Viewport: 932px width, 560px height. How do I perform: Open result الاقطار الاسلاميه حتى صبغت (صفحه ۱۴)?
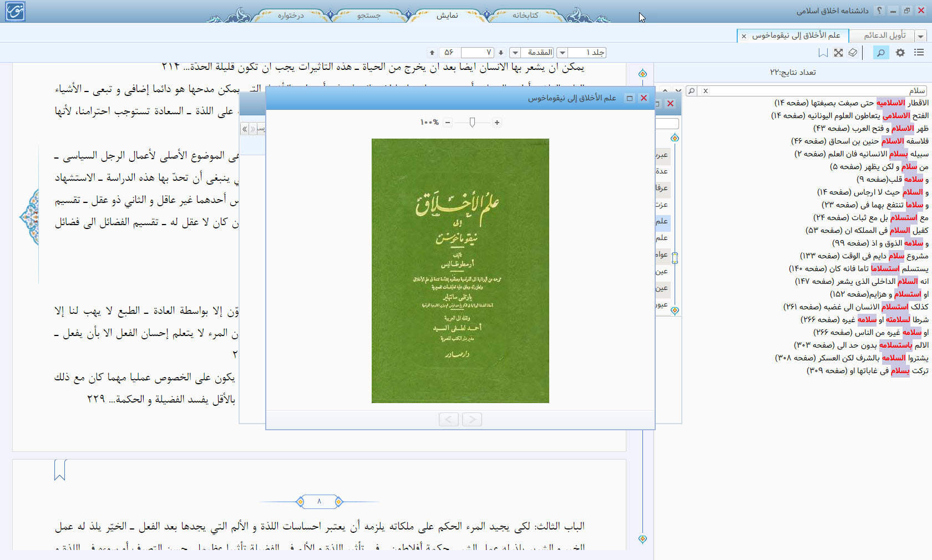[851, 103]
